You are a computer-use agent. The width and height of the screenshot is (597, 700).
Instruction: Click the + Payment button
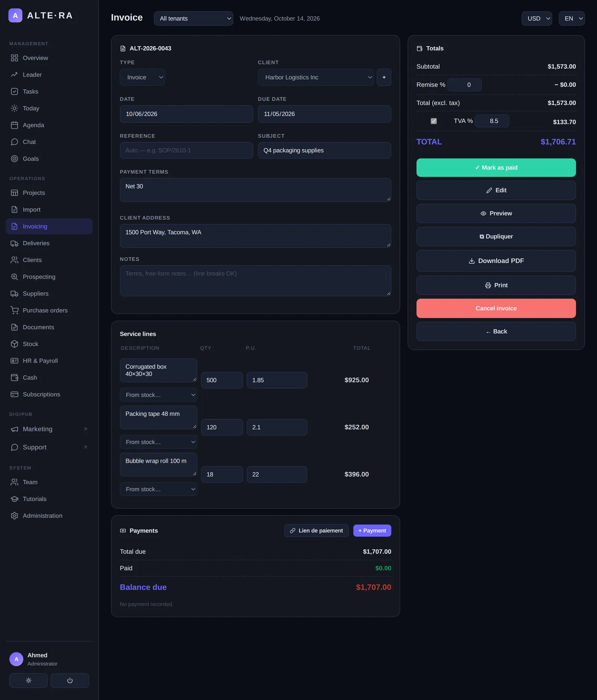[372, 531]
